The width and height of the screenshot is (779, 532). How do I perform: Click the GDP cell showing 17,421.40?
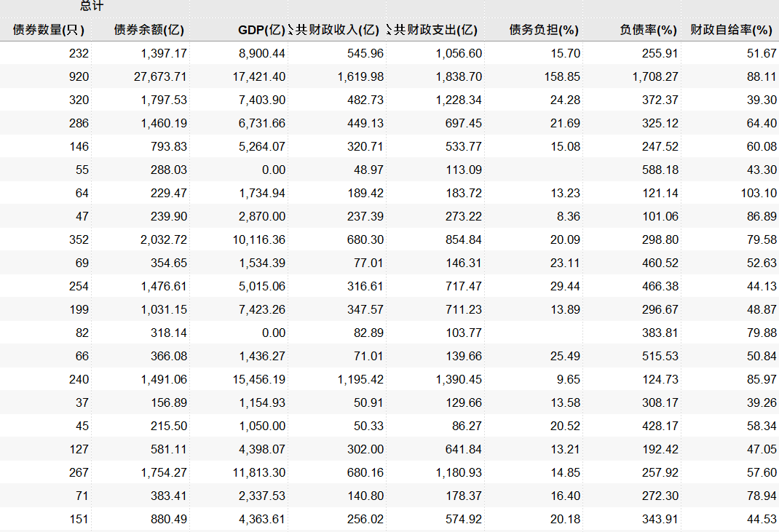(x=261, y=76)
